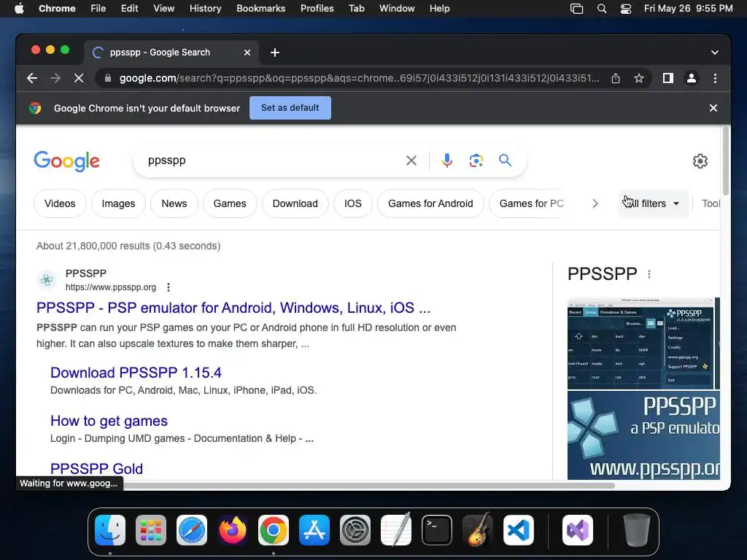Open App Store from the dock

point(314,530)
